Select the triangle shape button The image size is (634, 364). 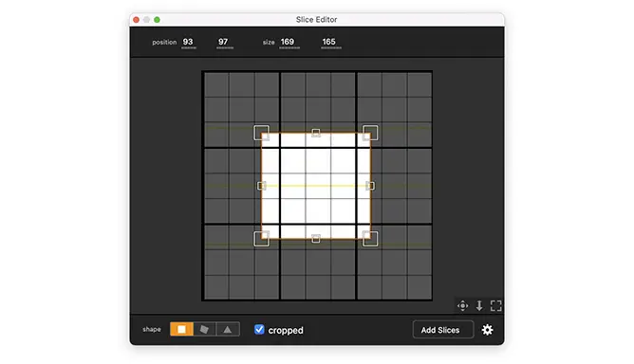228,329
